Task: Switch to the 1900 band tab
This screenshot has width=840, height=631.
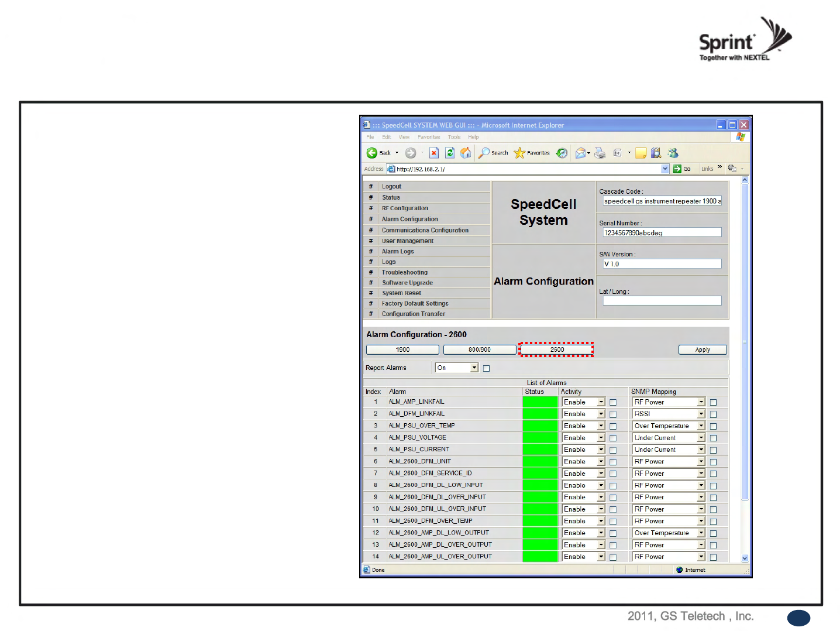Action: [402, 349]
